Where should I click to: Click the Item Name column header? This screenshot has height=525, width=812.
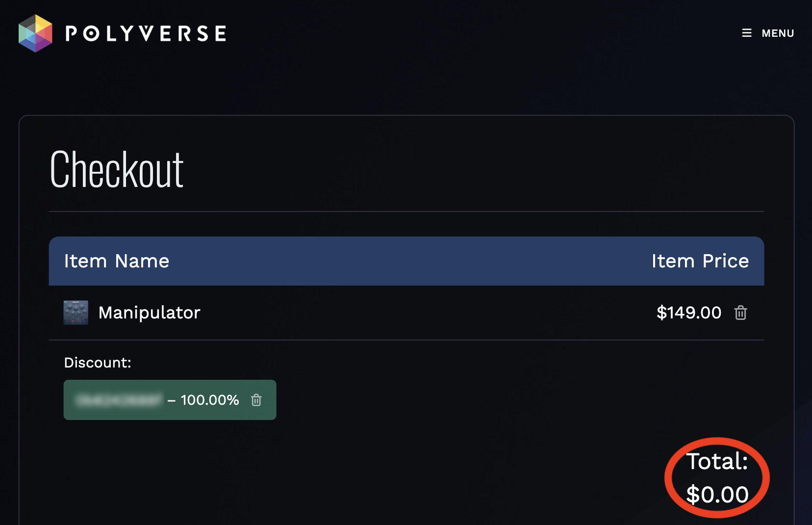point(117,261)
